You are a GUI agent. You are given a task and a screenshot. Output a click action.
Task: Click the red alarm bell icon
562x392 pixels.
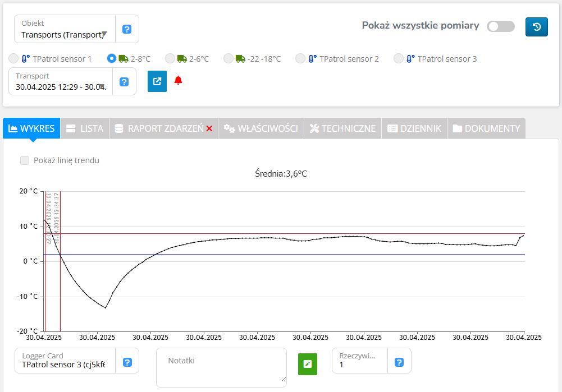pos(178,81)
